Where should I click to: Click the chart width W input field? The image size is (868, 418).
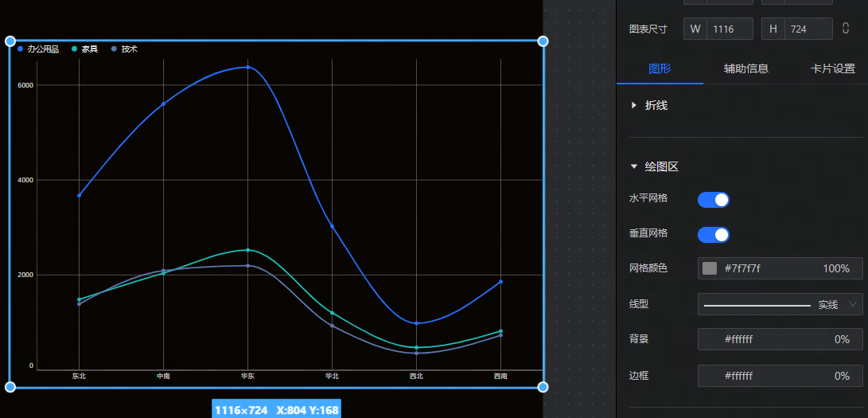pos(729,29)
